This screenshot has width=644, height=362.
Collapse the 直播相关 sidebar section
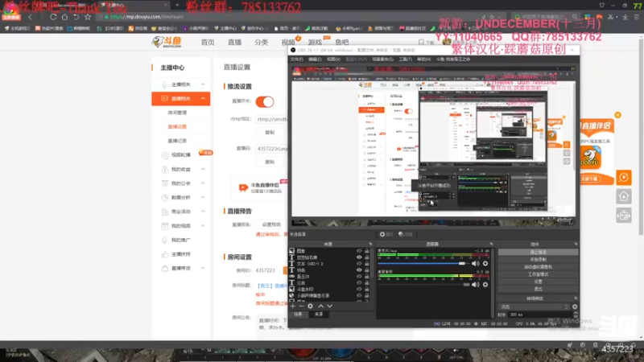(203, 98)
